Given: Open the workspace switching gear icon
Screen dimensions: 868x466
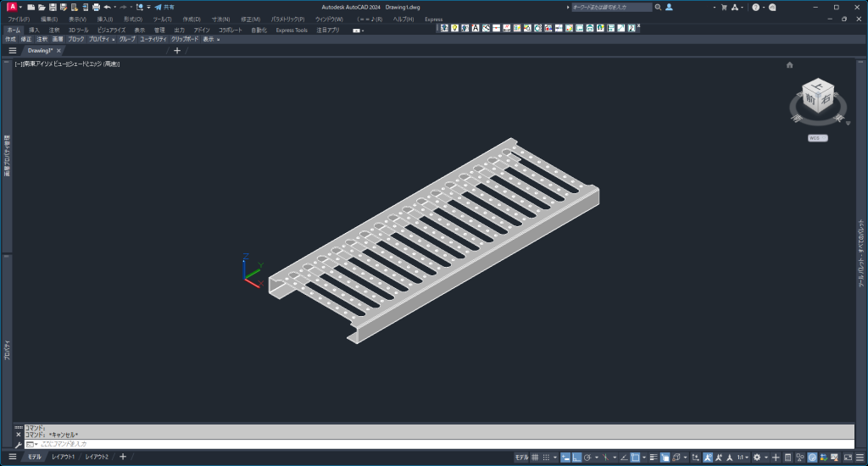Looking at the screenshot, I should pos(757,458).
